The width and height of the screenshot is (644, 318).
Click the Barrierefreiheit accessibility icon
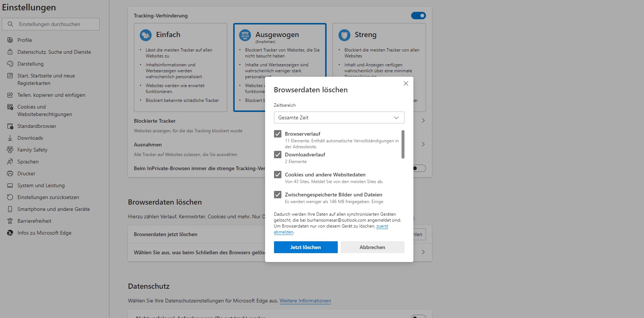click(10, 221)
